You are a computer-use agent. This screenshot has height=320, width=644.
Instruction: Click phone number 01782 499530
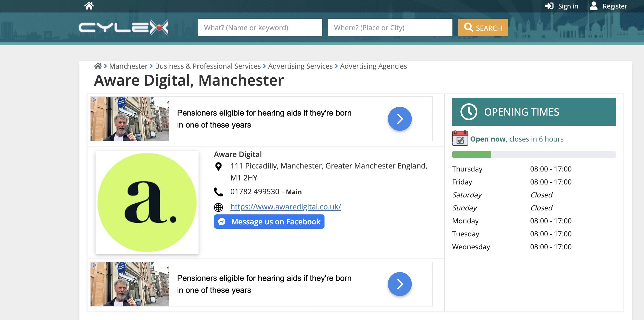pos(255,192)
